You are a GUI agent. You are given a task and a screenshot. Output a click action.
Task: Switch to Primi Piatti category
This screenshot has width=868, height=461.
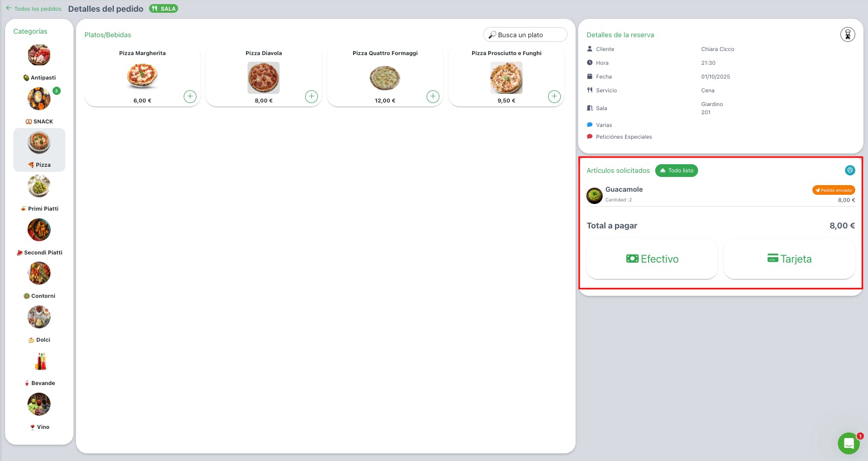39,193
